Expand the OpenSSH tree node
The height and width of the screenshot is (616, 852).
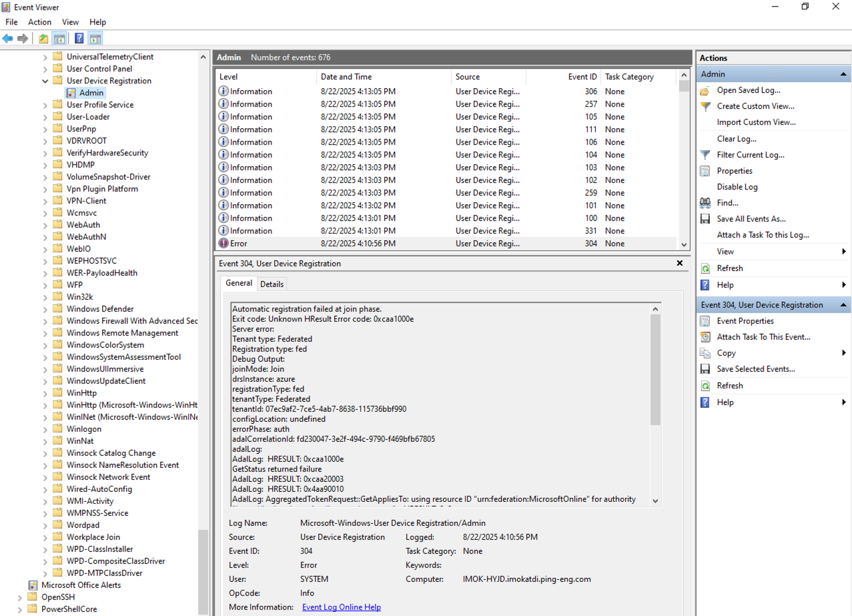click(x=19, y=597)
